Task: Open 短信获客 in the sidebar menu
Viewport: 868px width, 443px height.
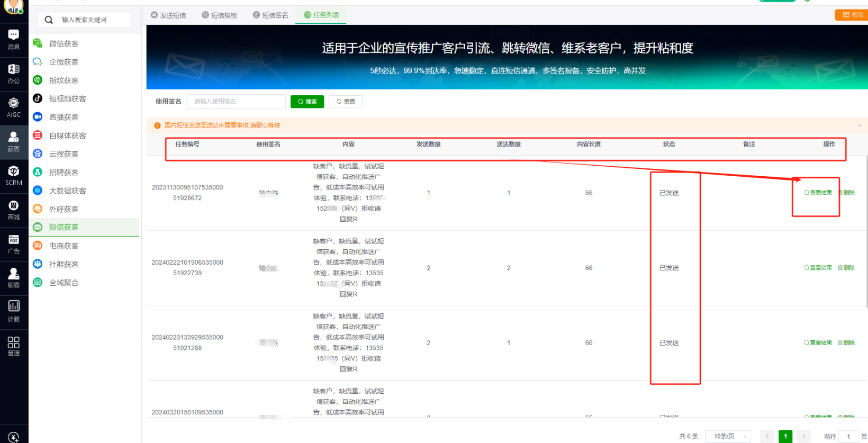Action: point(84,227)
